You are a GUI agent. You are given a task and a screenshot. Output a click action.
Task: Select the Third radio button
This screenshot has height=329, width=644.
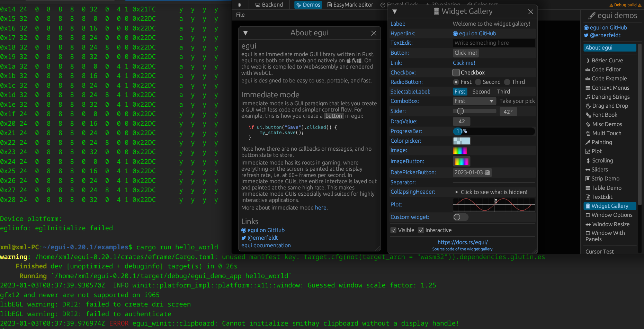[507, 82]
